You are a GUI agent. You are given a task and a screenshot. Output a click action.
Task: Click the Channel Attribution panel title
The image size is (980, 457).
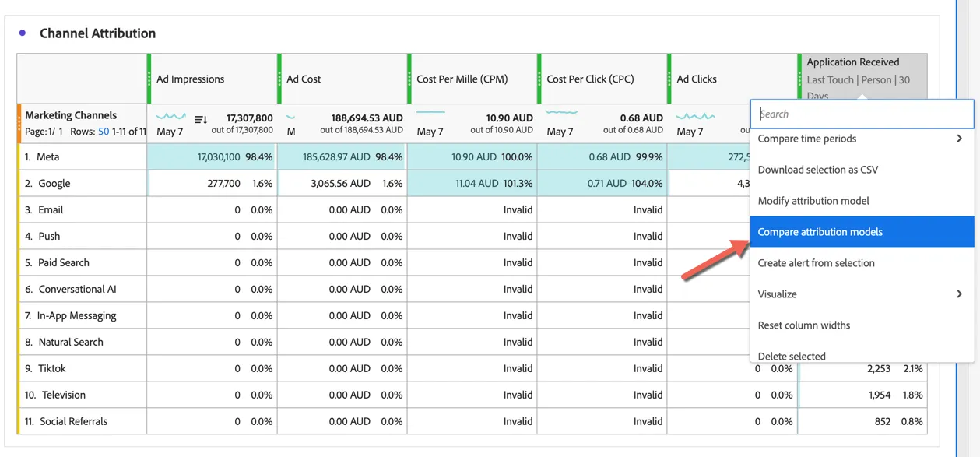click(x=98, y=33)
